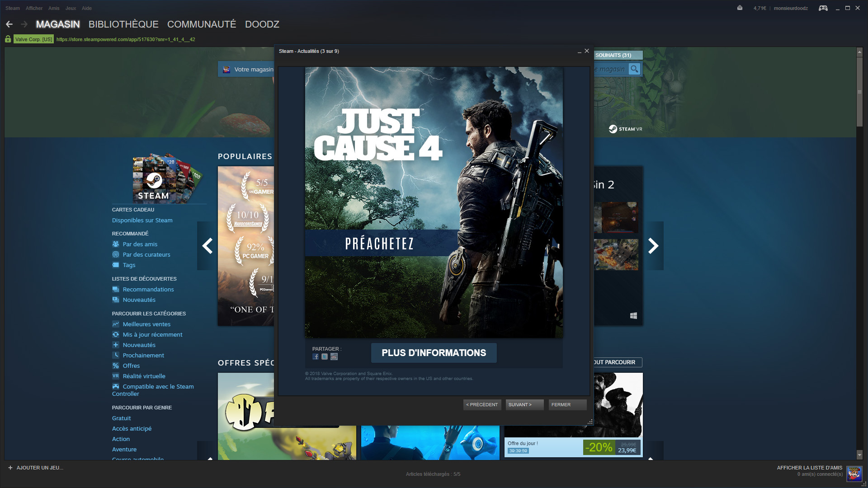The height and width of the screenshot is (488, 868).
Task: Open Disponibles sur Steam link
Action: point(142,220)
